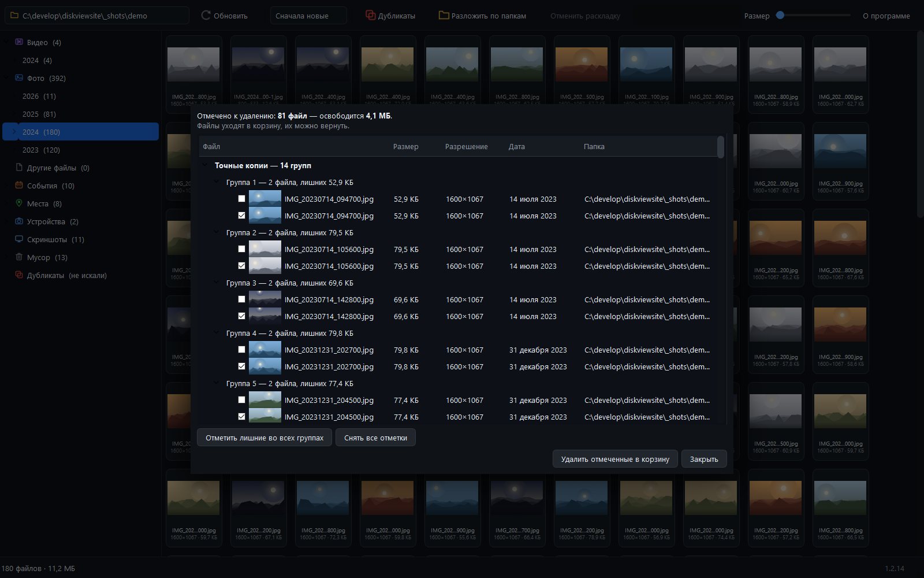Click Отметить лишние во всех группах button
This screenshot has width=924, height=578.
264,438
